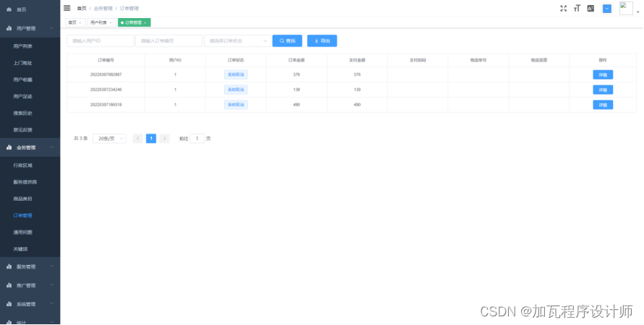Switch to the 首页 tab
This screenshot has height=325, width=644.
75,22
